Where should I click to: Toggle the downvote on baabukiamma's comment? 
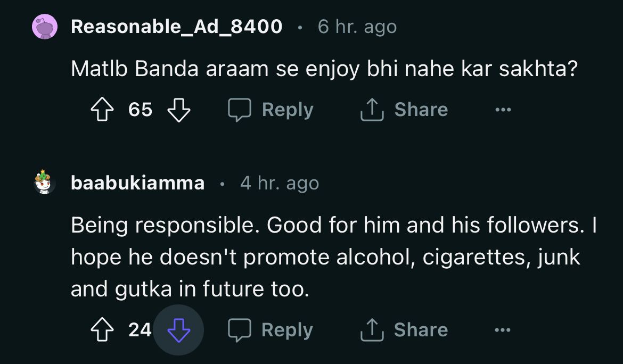point(179,330)
